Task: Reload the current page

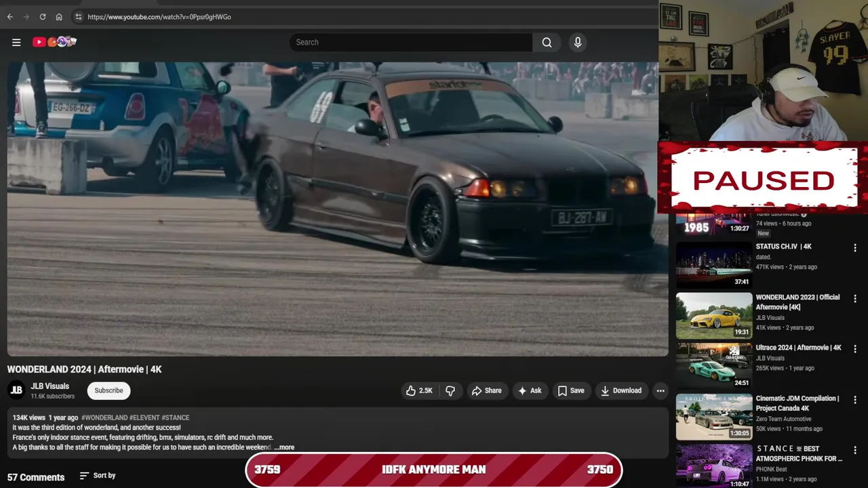Action: point(43,17)
